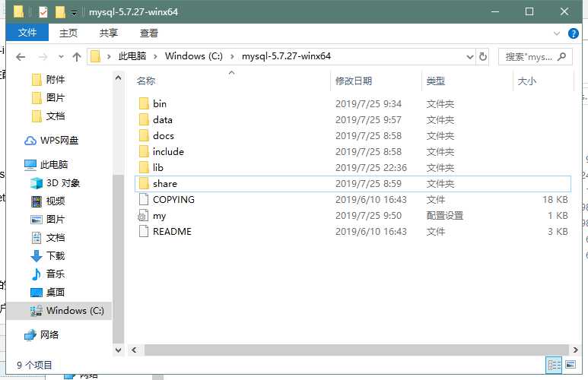Viewport: 588px width, 380px height.
Task: Click the sidebar vertical scrollbar thumb
Action: (x=118, y=258)
